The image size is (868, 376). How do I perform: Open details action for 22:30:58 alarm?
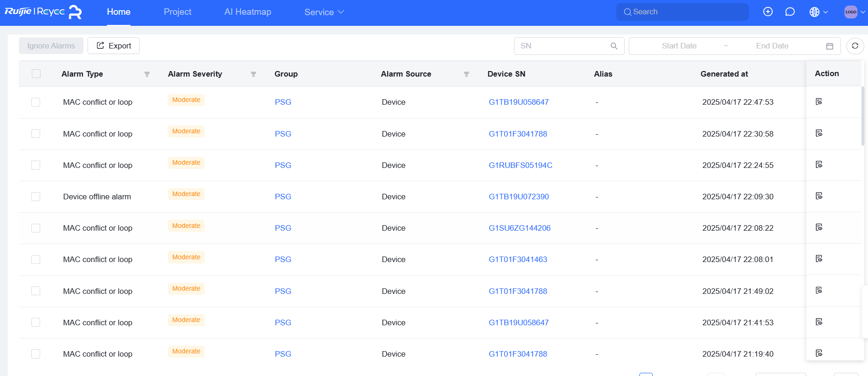(819, 133)
